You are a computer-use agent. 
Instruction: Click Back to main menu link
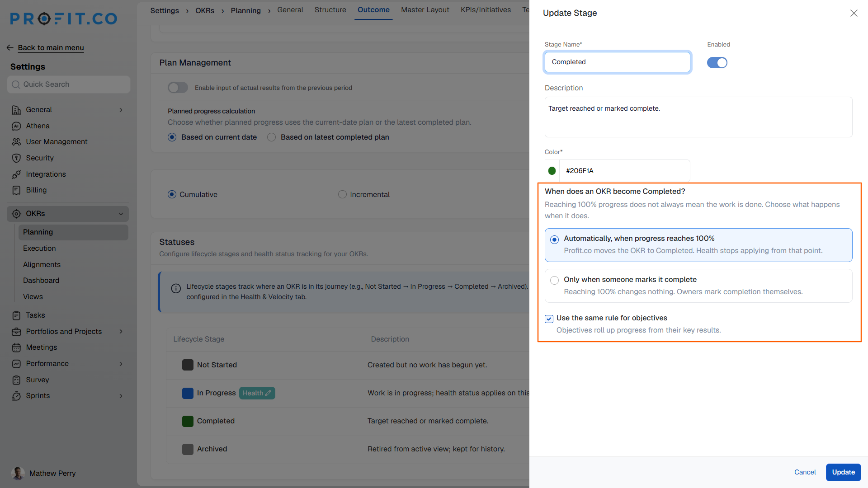(51, 47)
